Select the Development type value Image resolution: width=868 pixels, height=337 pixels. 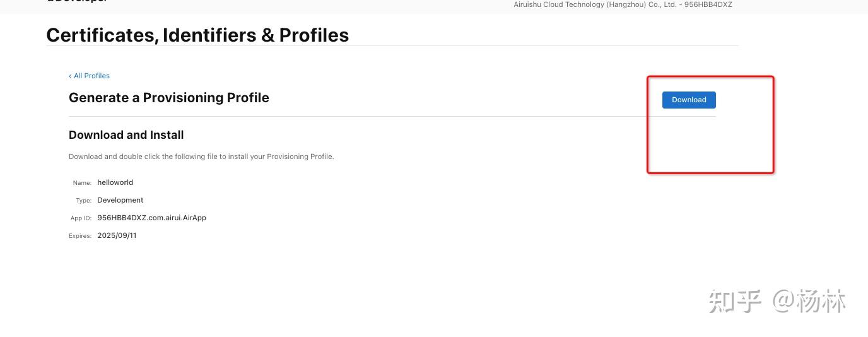[x=120, y=200]
